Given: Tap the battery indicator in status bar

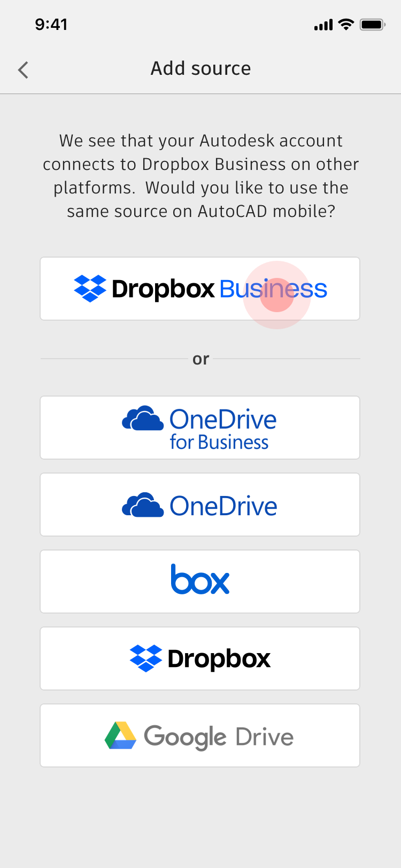Looking at the screenshot, I should pyautogui.click(x=373, y=25).
